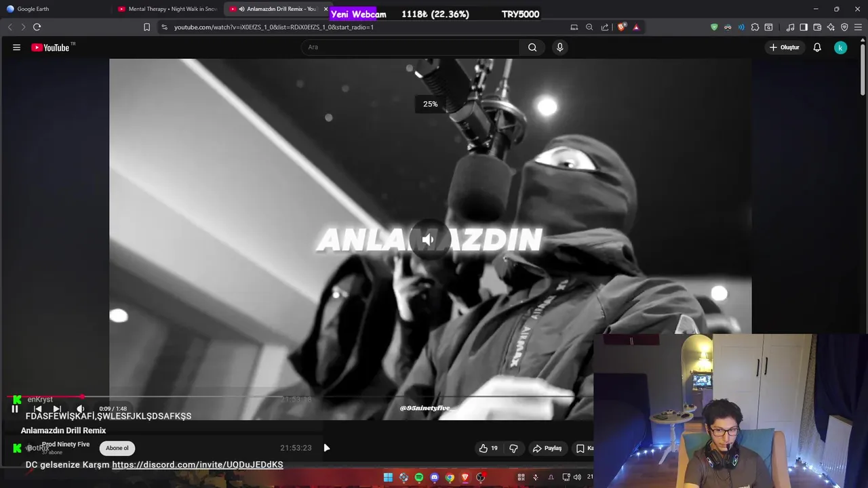
Task: Pause the video playback
Action: pyautogui.click(x=15, y=409)
